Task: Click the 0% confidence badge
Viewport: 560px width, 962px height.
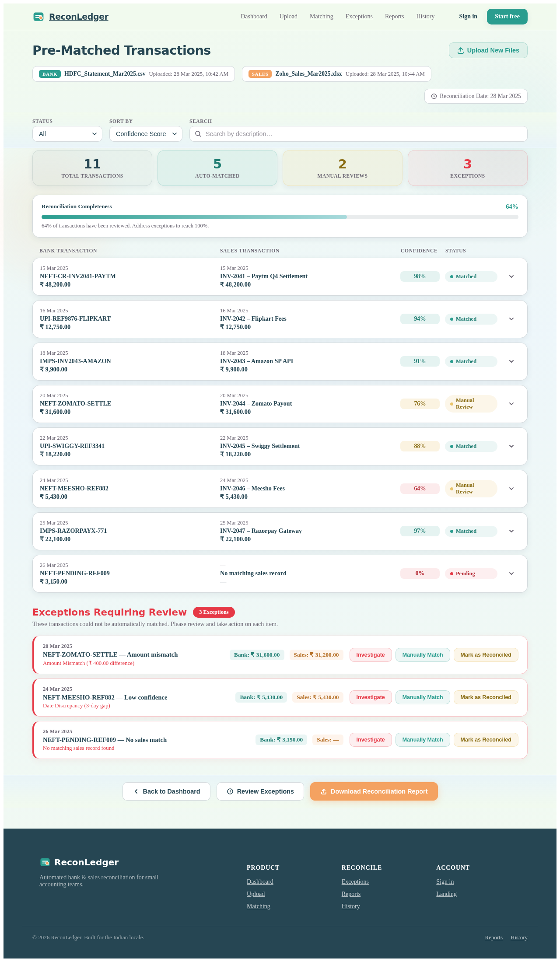Action: 420,574
